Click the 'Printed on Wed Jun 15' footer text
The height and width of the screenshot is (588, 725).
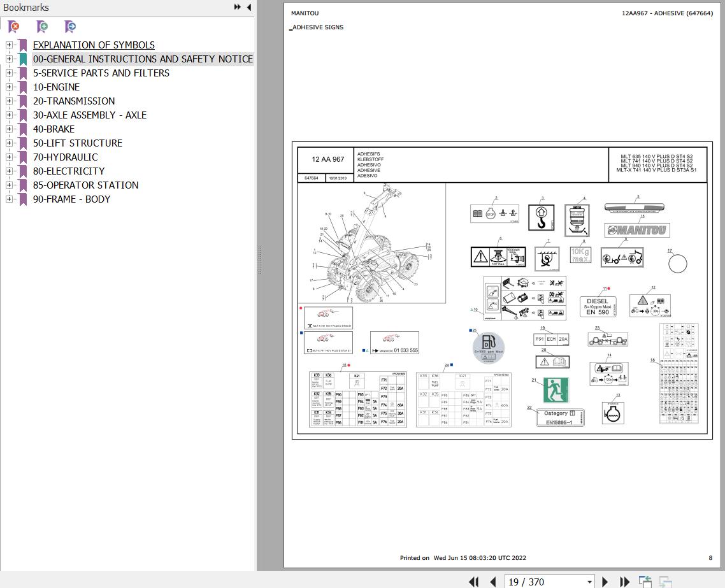(x=463, y=558)
